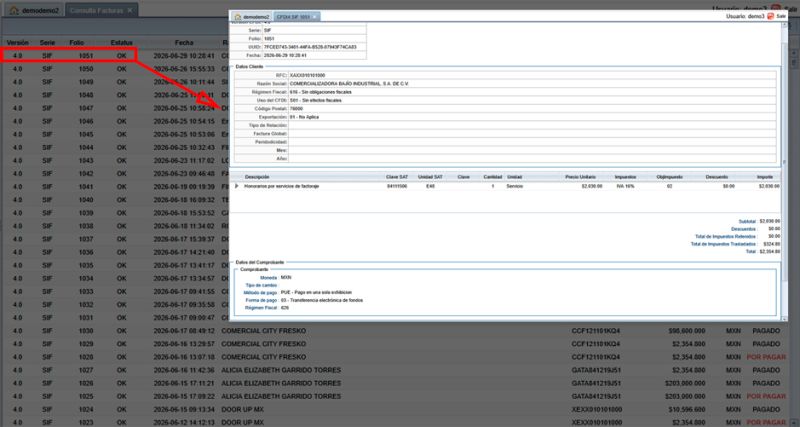Click the Unidad SAT column header
Screen dimensions: 800x427
pos(430,177)
